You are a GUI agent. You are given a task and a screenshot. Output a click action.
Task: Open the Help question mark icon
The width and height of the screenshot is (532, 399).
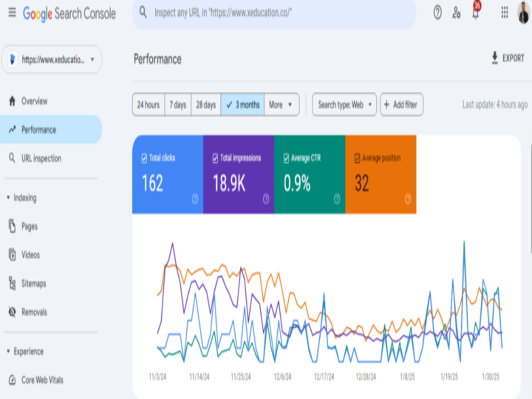[438, 13]
